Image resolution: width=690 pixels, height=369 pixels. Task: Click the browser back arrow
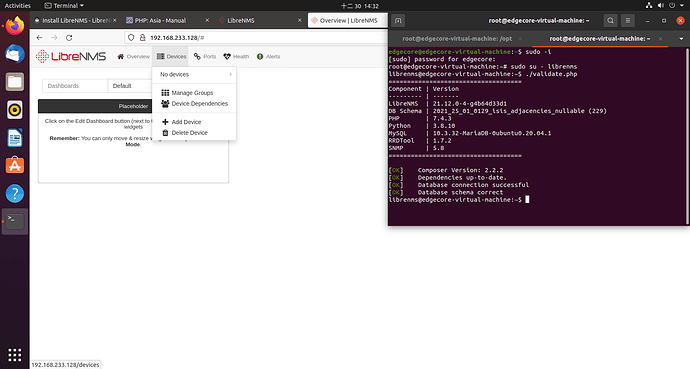40,38
